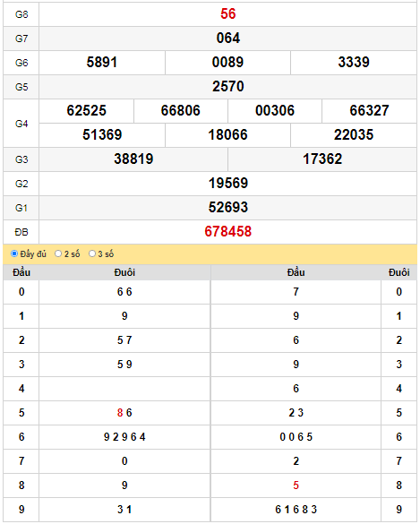Click the G4 number 18066
The width and height of the screenshot is (420, 524).
click(x=227, y=135)
